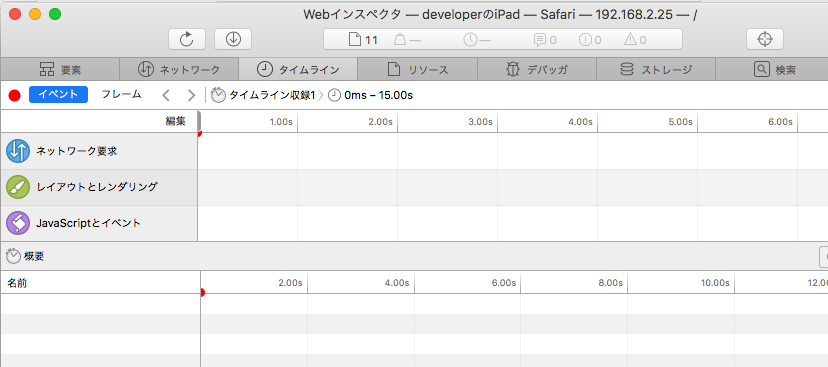Click the 3.00s mark on overview ruler
828x367 pixels.
pos(481,121)
